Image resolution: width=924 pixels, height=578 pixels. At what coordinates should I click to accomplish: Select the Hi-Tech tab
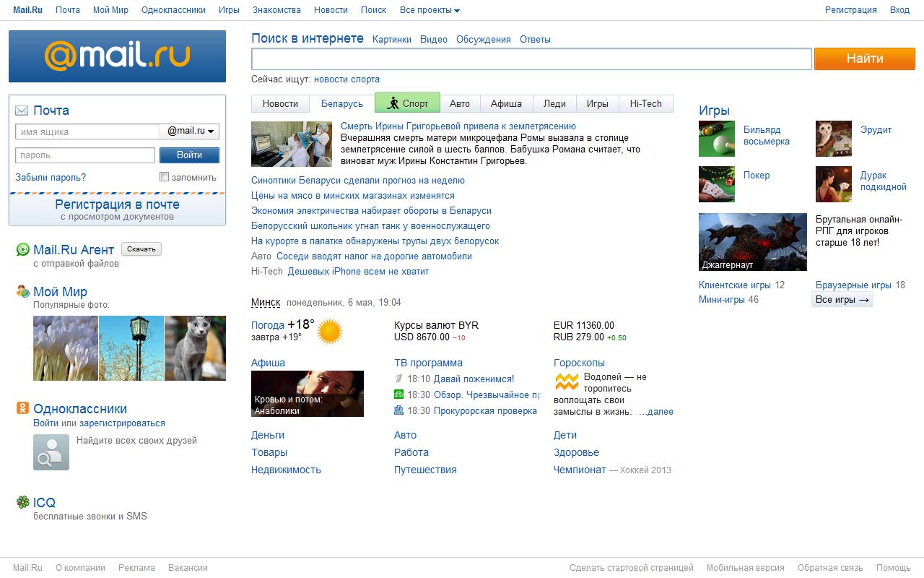[x=646, y=104]
